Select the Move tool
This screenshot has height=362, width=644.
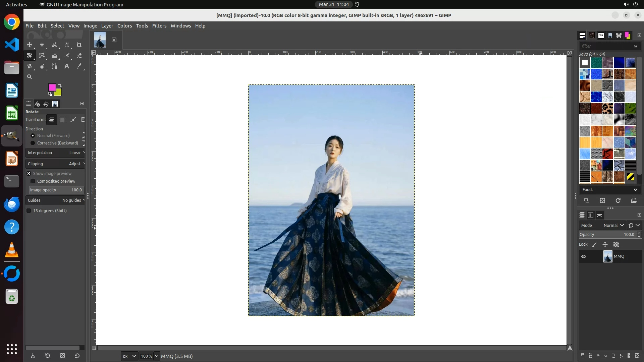click(30, 45)
